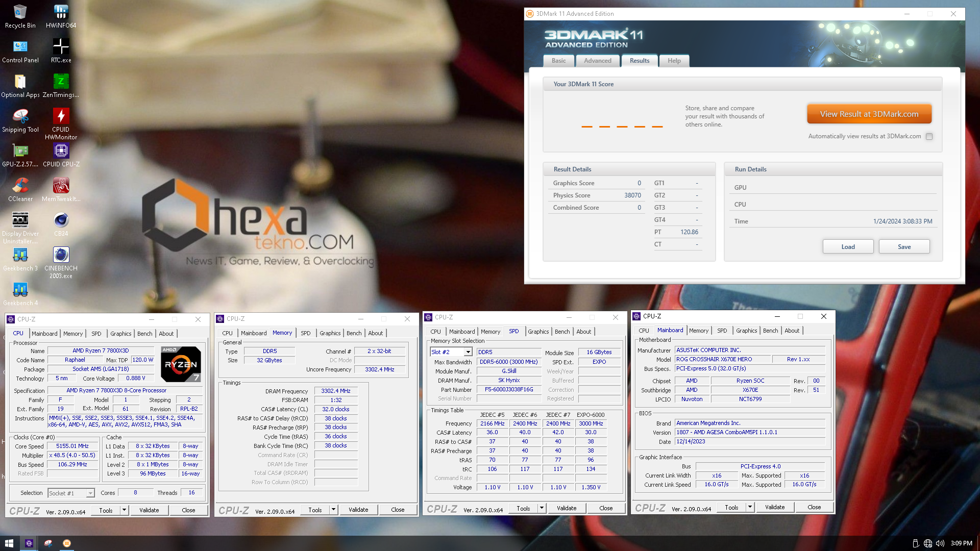Select the 3DMark Results tab
Viewport: 980px width, 551px height.
[640, 61]
